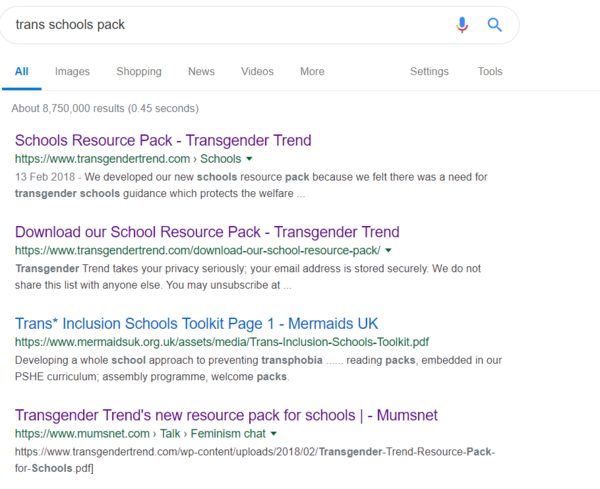The width and height of the screenshot is (600, 489).
Task: Expand dropdown arrow after download-our-school-resource-pack URL
Action: coord(388,250)
